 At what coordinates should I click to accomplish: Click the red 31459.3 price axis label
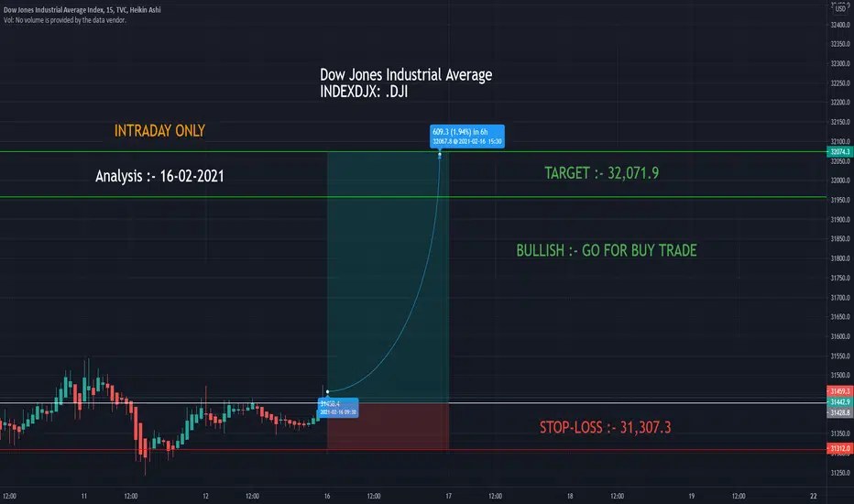(840, 391)
